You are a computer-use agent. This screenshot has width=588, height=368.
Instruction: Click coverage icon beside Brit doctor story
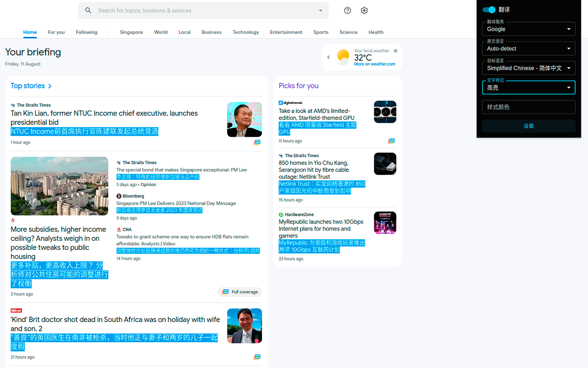coord(257,357)
